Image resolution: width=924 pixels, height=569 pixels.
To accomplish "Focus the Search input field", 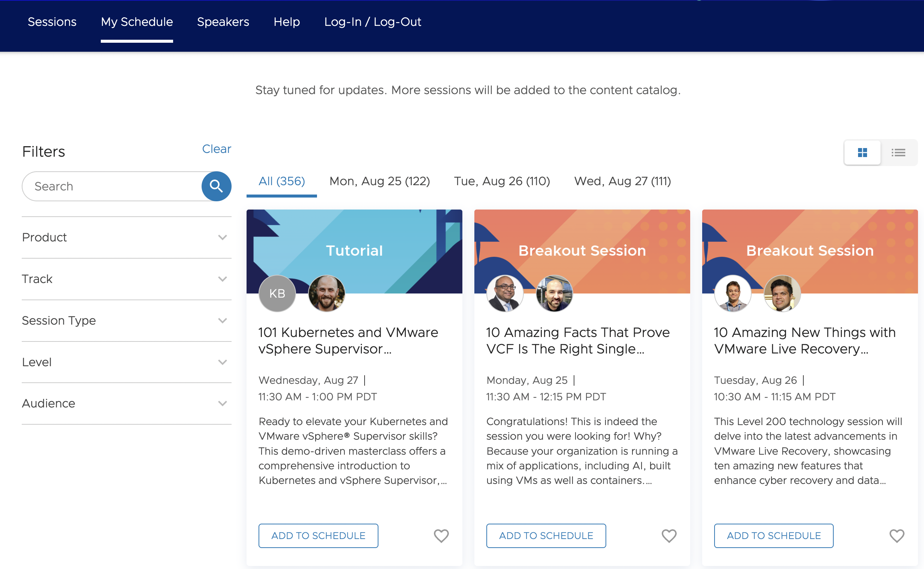I will [x=113, y=186].
